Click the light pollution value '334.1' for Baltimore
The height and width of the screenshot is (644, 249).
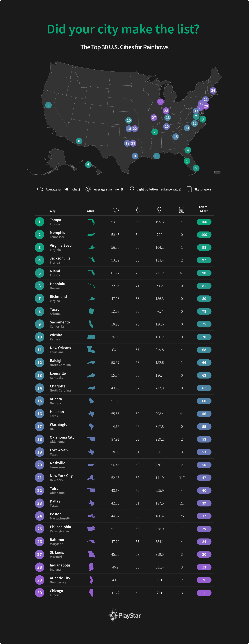pyautogui.click(x=159, y=542)
